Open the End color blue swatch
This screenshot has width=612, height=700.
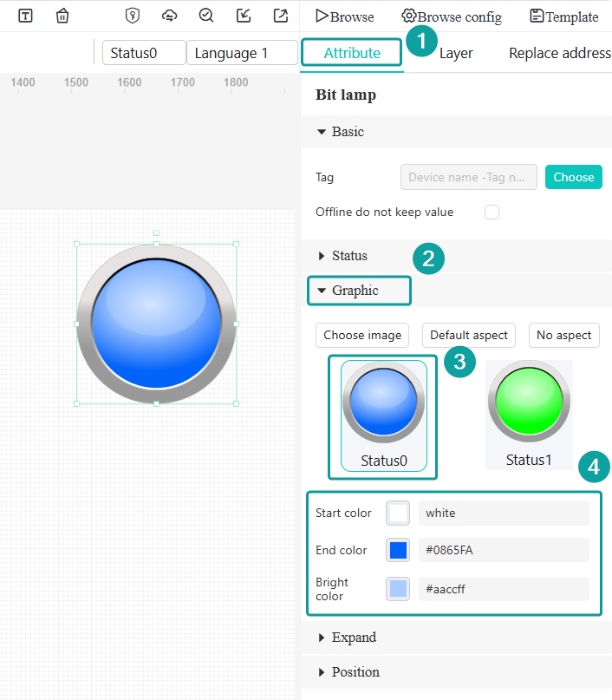point(398,550)
